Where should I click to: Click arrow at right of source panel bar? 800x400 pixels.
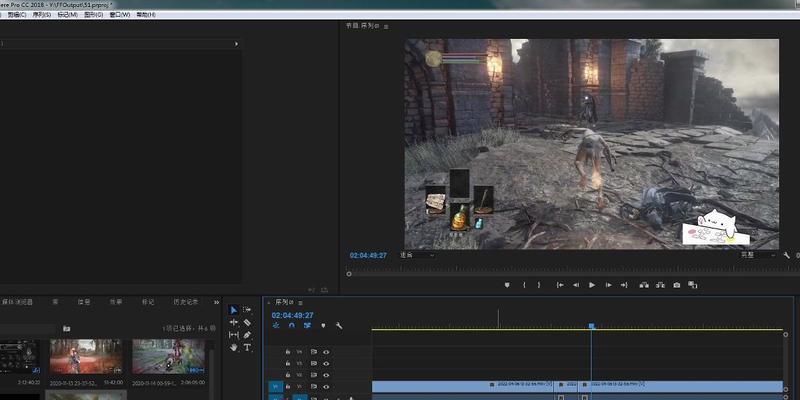click(x=236, y=44)
